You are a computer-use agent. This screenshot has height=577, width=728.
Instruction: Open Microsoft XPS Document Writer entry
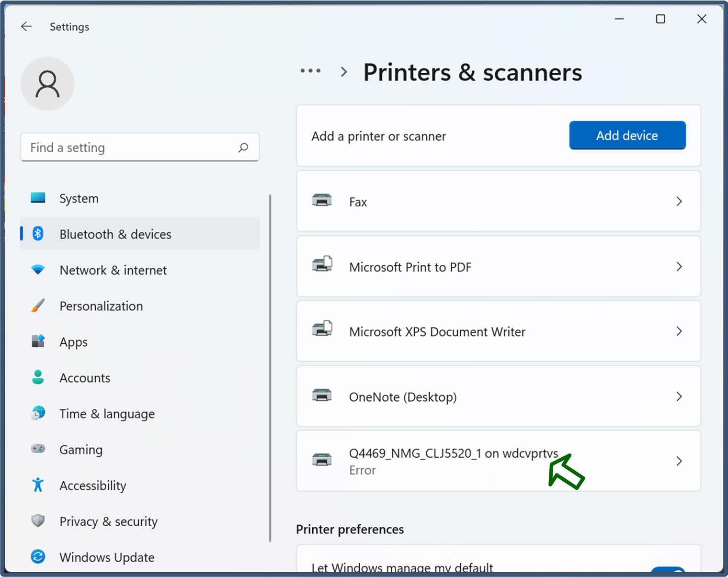tap(499, 331)
